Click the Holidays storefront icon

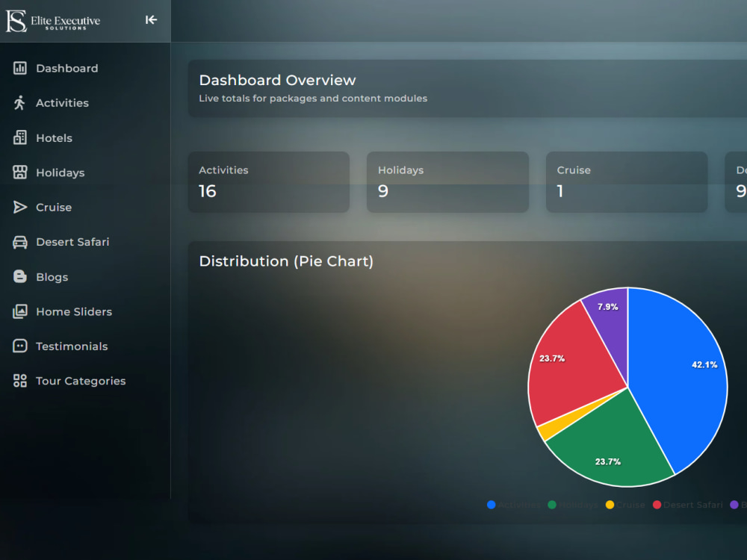[x=20, y=172]
